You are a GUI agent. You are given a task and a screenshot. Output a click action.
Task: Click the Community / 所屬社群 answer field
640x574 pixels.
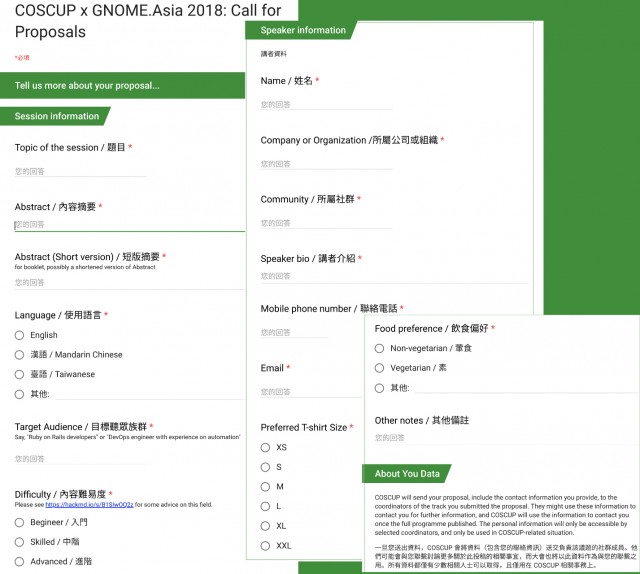326,223
